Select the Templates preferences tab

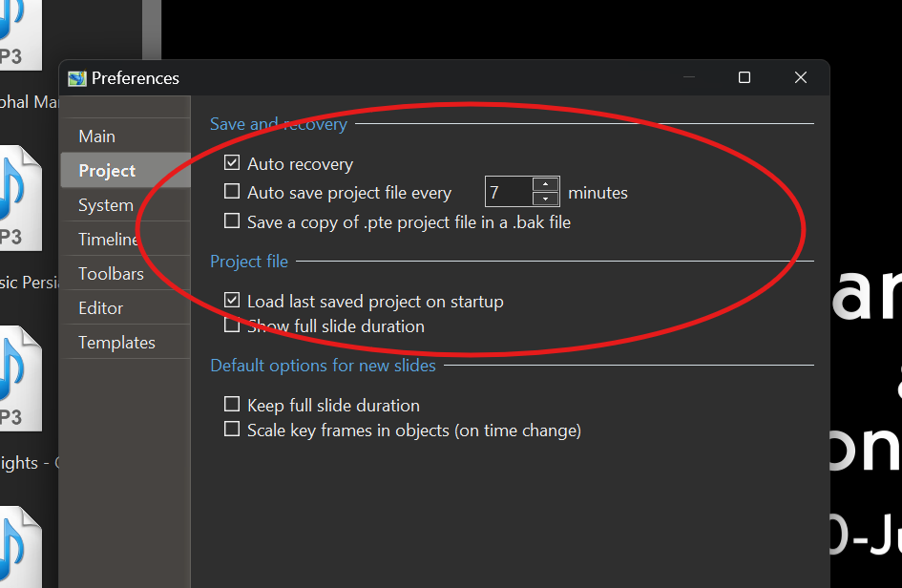coord(116,343)
